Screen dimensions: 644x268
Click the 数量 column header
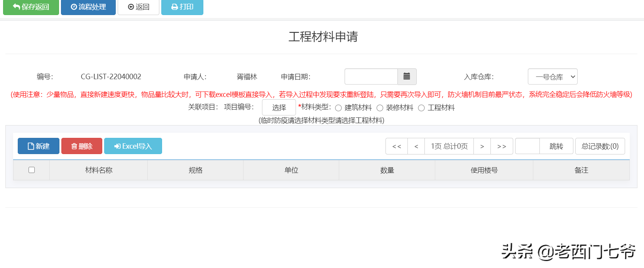coord(387,170)
